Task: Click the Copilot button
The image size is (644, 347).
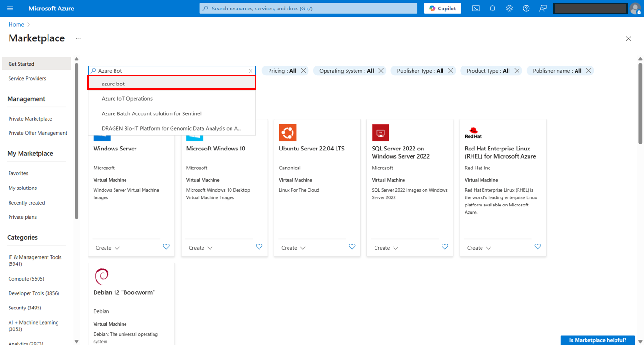Action: click(442, 9)
